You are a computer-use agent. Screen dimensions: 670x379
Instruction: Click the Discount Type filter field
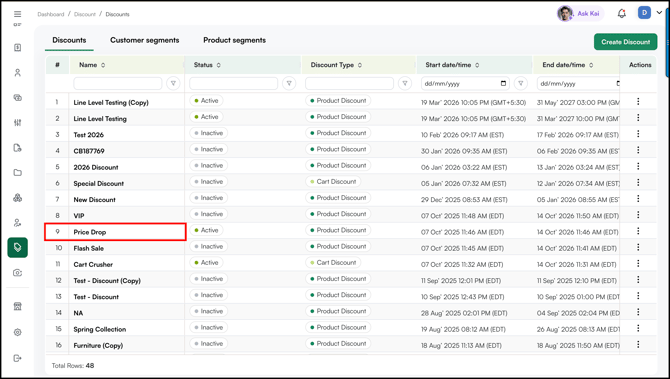click(350, 83)
